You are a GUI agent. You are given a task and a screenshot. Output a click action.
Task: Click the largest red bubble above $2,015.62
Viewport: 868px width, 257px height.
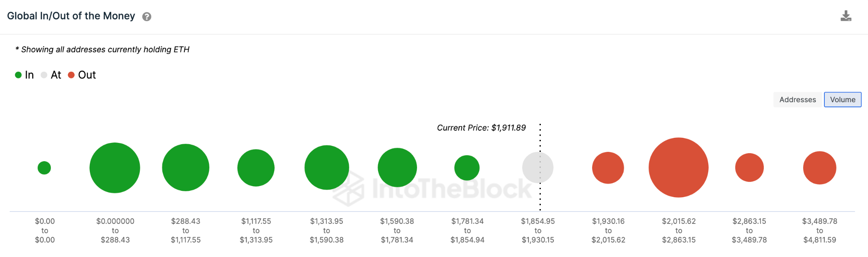(678, 168)
